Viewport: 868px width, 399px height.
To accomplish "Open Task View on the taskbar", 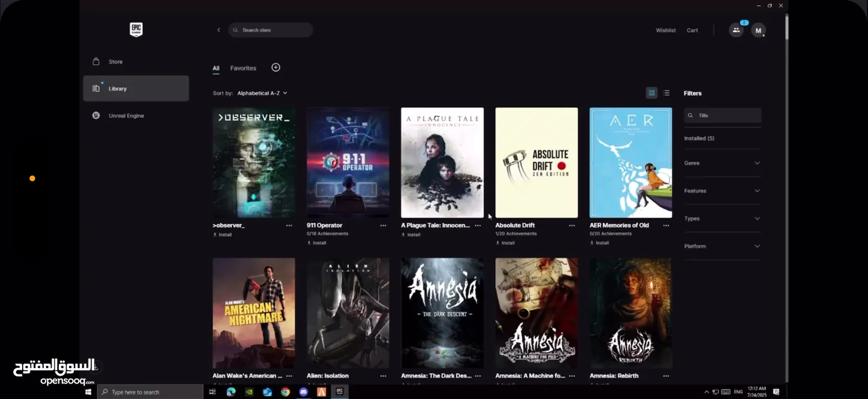I will click(x=212, y=392).
